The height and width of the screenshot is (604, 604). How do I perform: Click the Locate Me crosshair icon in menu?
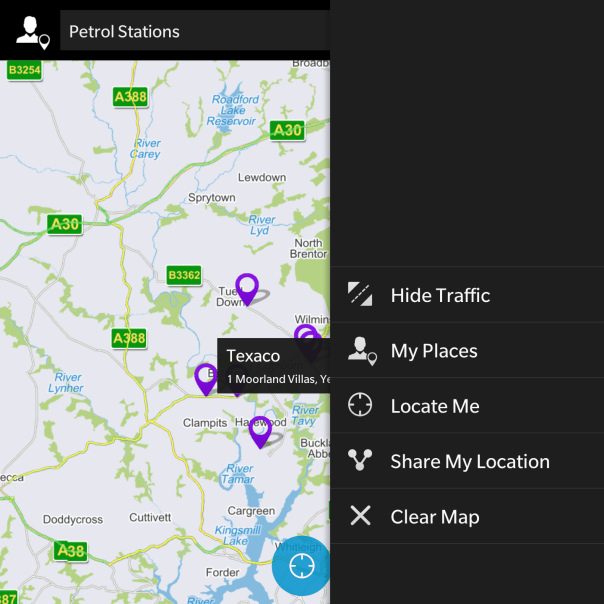click(x=360, y=405)
